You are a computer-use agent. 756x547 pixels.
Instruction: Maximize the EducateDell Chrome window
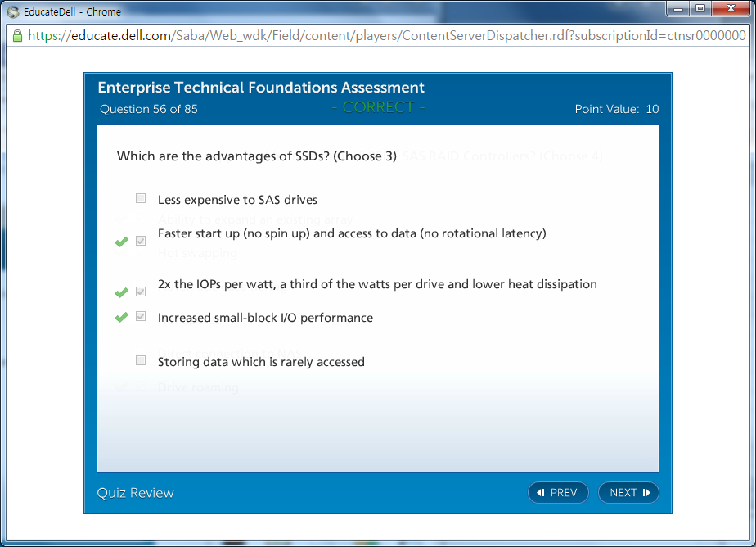tap(700, 10)
